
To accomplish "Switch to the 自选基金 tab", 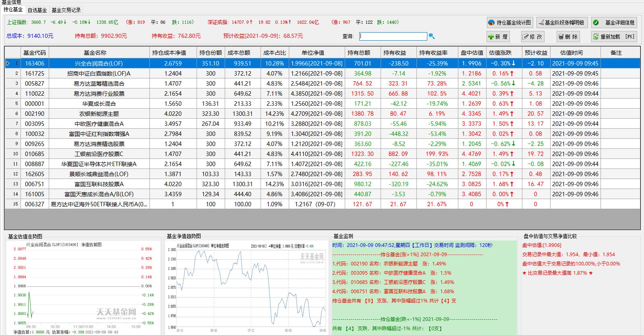I will 37,10.
